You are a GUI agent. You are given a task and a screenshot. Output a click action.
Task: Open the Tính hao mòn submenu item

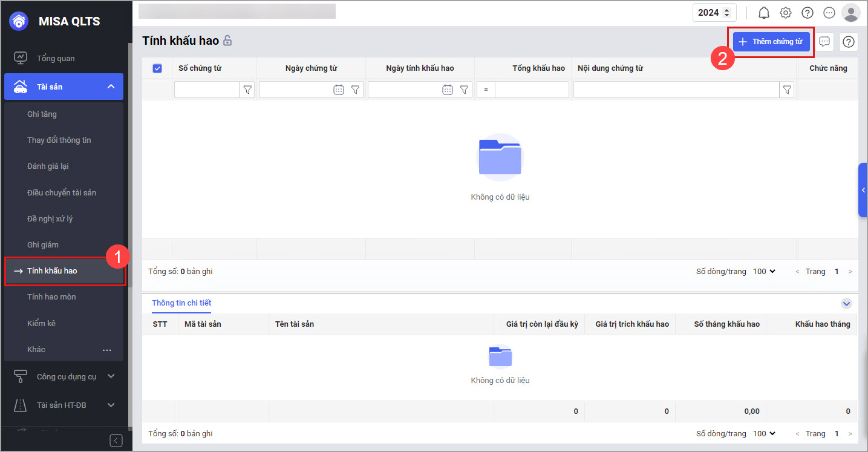click(64, 297)
